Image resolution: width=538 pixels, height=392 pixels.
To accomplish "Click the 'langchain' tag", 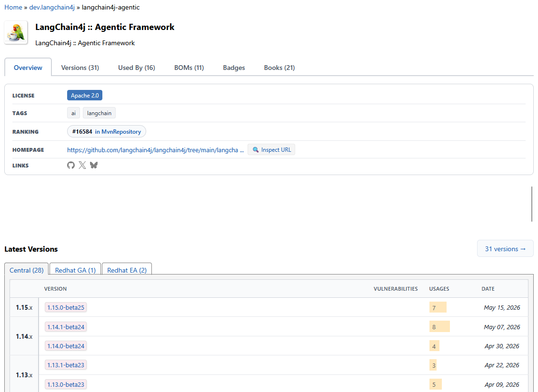I will 99,113.
